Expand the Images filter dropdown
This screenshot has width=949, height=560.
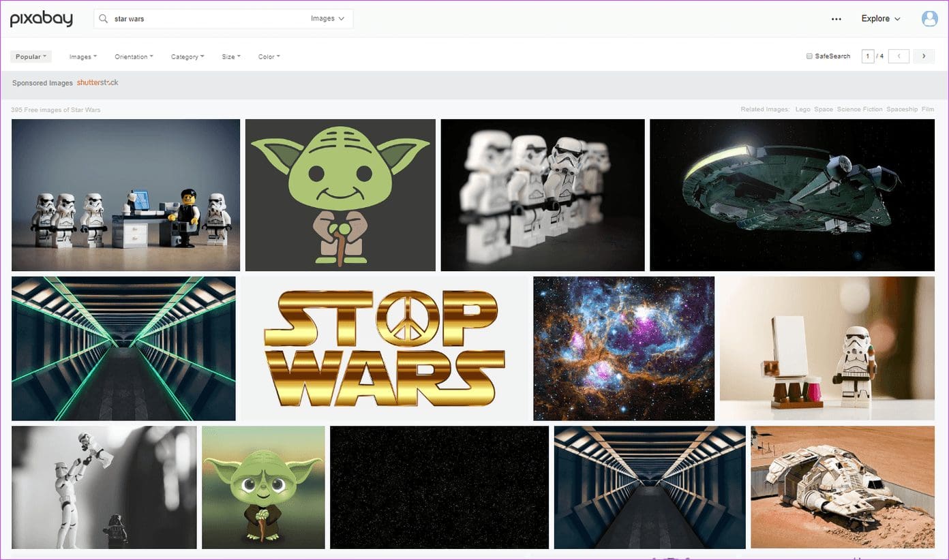pos(83,57)
